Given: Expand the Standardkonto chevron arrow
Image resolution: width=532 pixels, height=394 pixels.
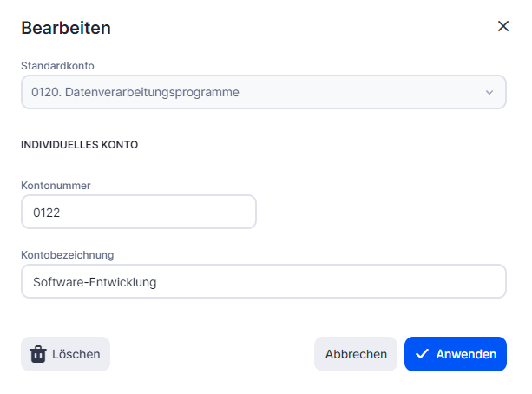Looking at the screenshot, I should 489,92.
